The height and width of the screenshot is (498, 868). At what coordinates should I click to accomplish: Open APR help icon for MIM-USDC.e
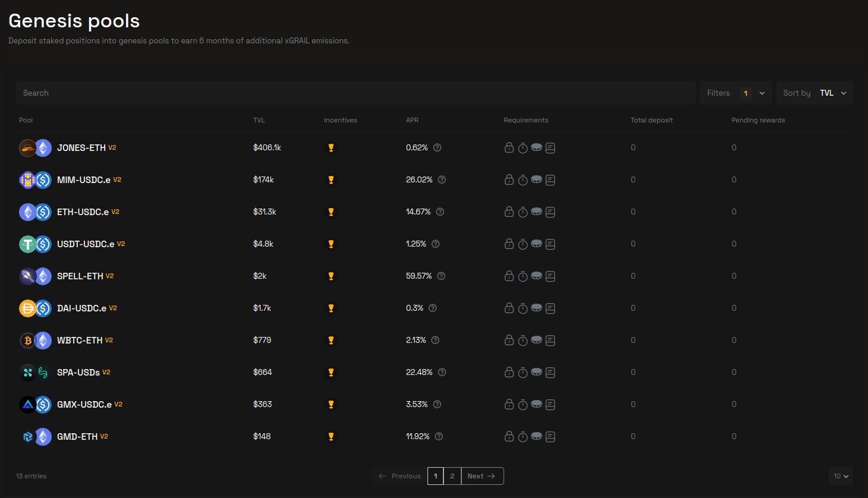(442, 179)
